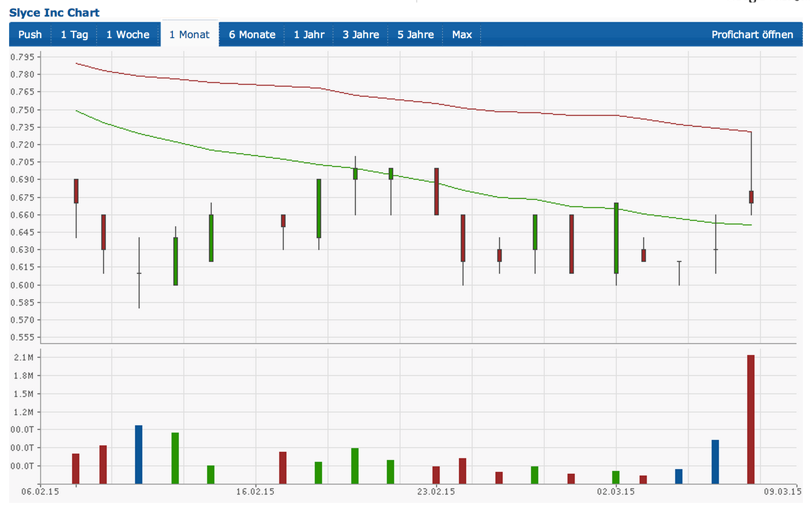Select the 5 Jahre tab
The width and height of the screenshot is (812, 512).
(x=415, y=35)
